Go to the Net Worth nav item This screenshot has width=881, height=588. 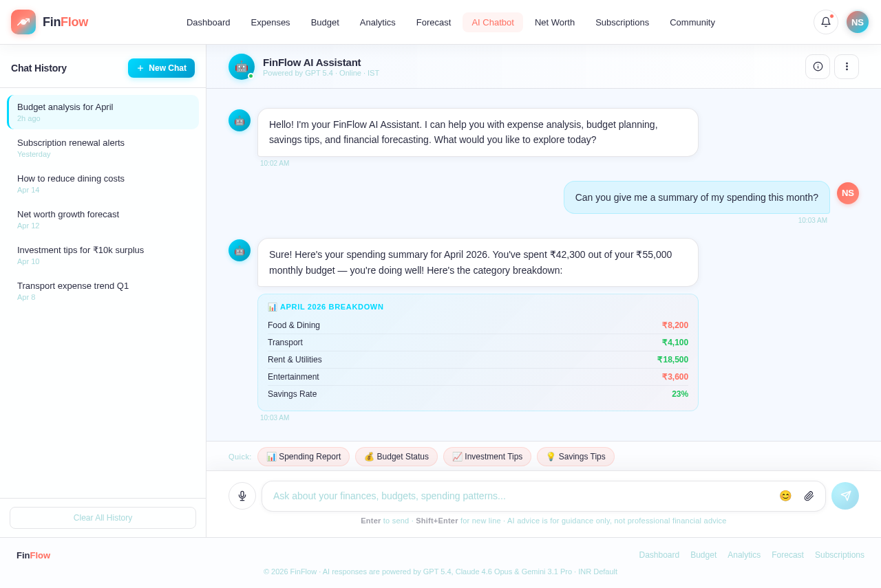tap(555, 22)
